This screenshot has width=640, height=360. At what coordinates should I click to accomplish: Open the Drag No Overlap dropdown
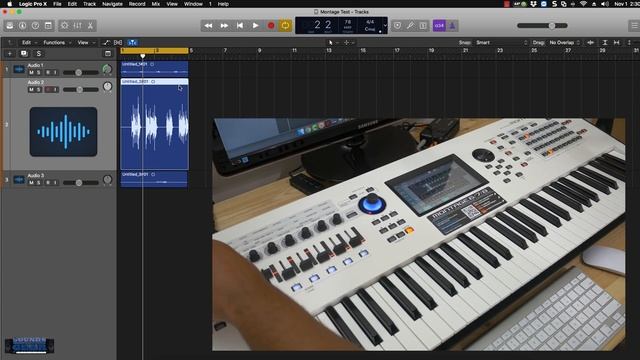click(x=564, y=42)
